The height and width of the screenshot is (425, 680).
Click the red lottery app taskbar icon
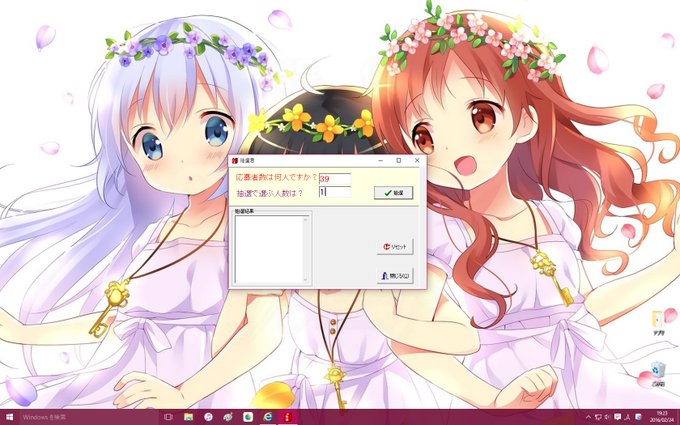288,417
